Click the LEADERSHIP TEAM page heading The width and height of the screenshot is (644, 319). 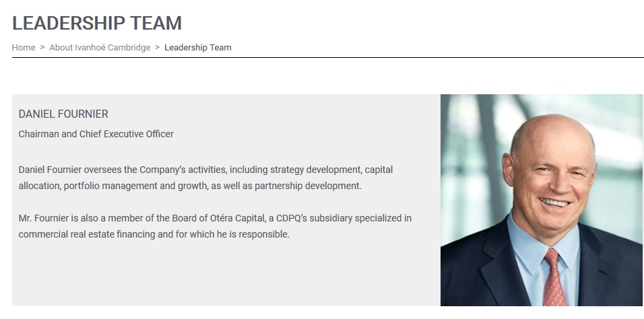coord(97,22)
